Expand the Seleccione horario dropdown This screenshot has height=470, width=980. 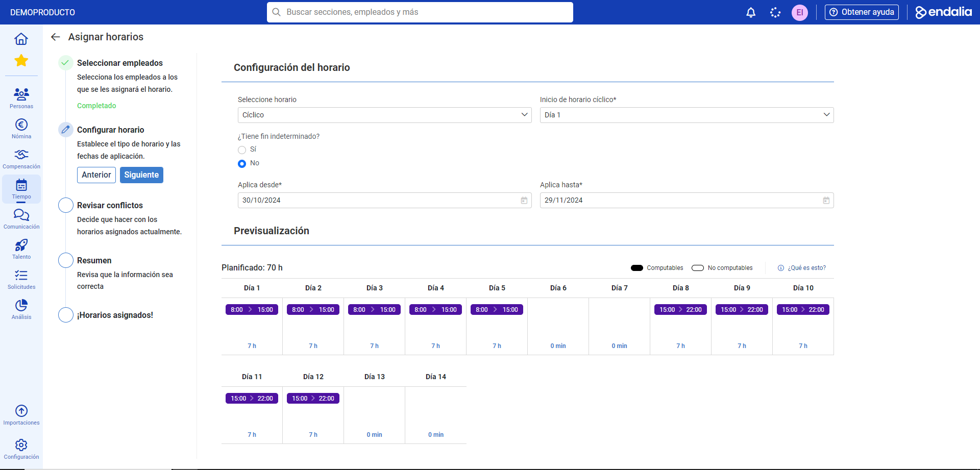click(385, 115)
